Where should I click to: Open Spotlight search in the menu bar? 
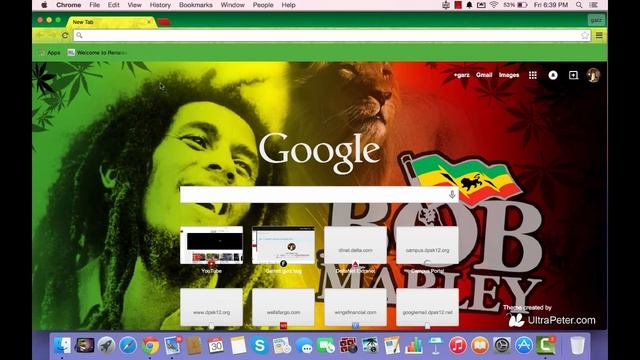click(579, 5)
